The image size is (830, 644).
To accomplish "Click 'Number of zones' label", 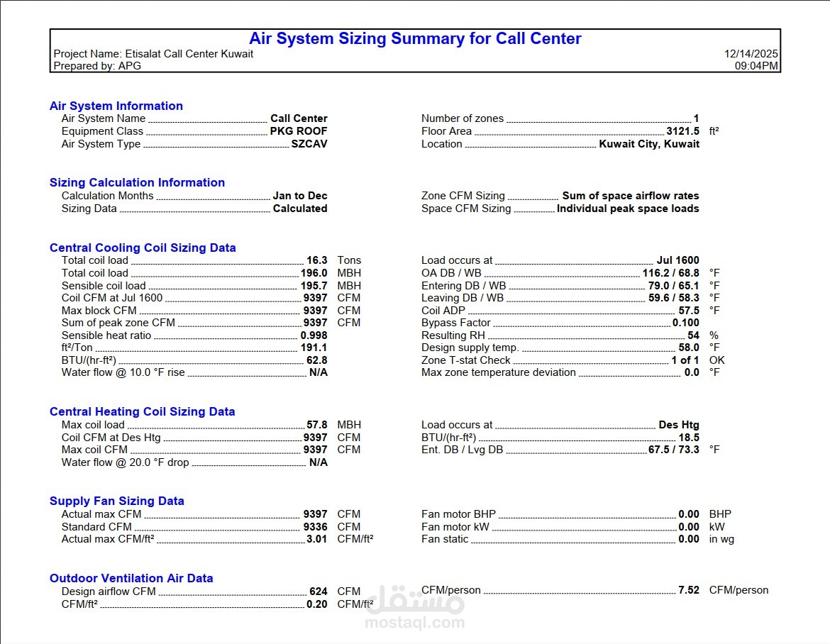I will 463,118.
